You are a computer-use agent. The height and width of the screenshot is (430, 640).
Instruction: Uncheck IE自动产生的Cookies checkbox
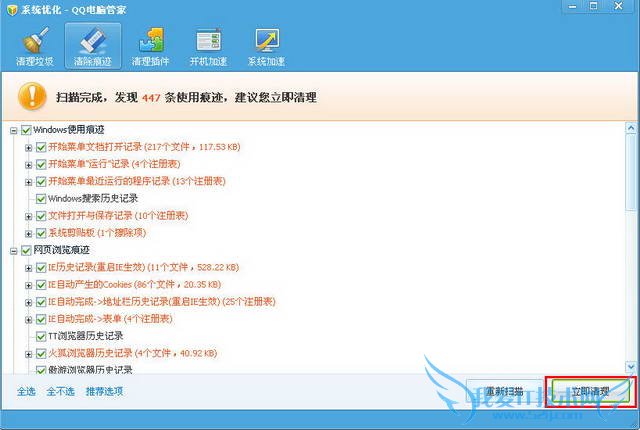[41, 285]
